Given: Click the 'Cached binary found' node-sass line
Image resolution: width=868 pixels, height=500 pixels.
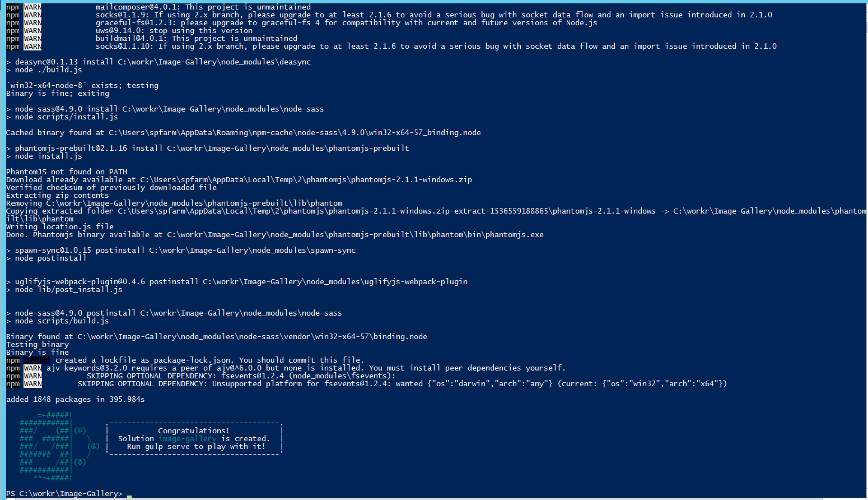Looking at the screenshot, I should (x=244, y=132).
